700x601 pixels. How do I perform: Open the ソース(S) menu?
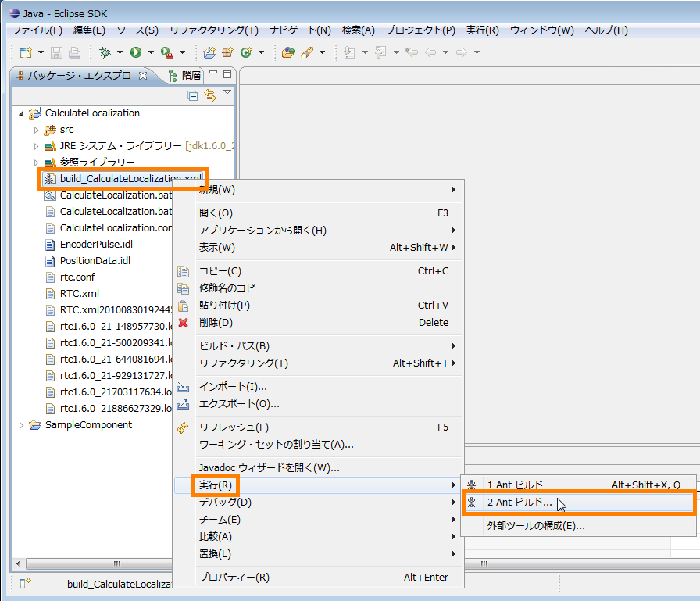click(137, 30)
